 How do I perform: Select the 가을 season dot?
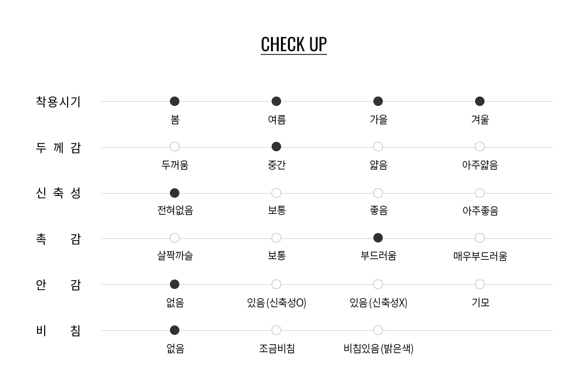378,101
